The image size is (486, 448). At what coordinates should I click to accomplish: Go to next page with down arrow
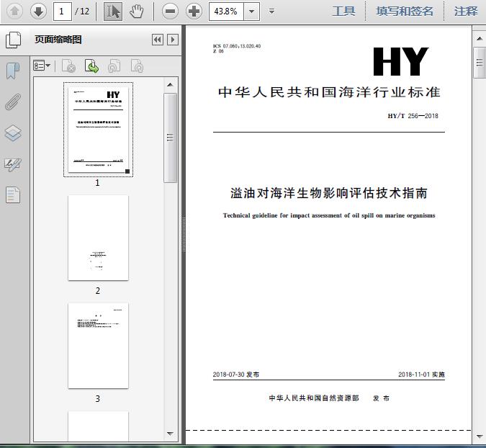click(38, 12)
